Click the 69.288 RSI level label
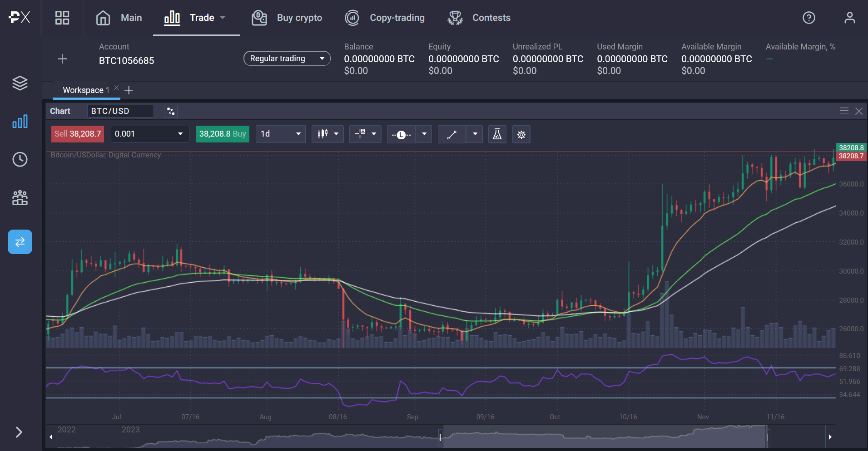 pos(849,369)
